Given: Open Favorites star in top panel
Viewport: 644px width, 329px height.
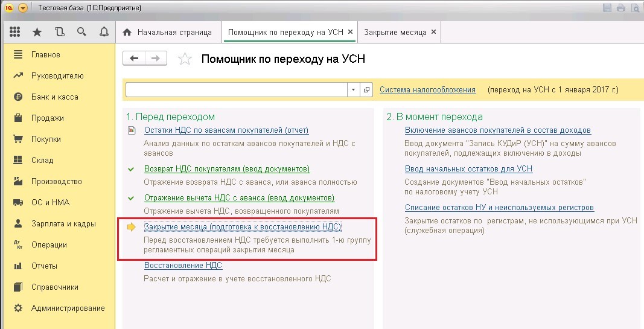Looking at the screenshot, I should click(x=37, y=32).
